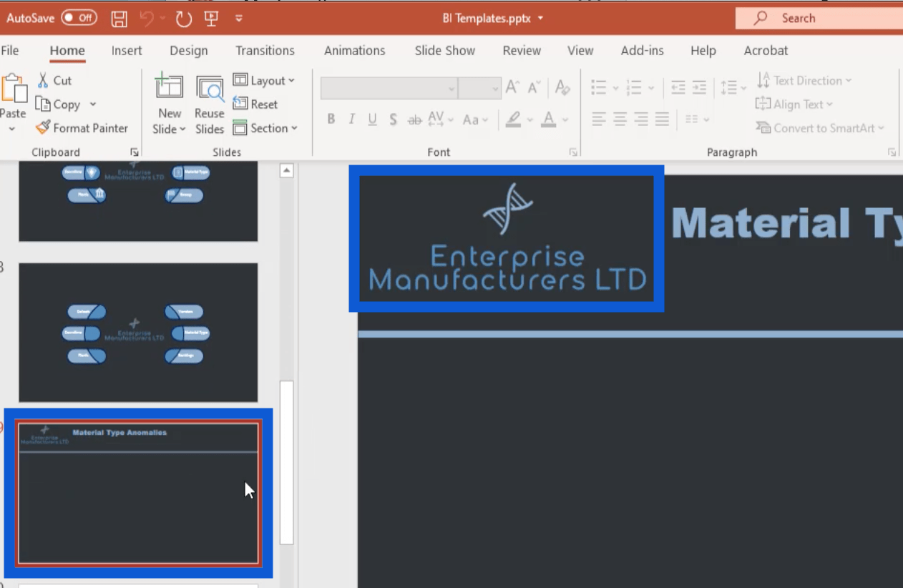This screenshot has height=588, width=903.
Task: Open the Font dialog launcher
Action: [572, 152]
